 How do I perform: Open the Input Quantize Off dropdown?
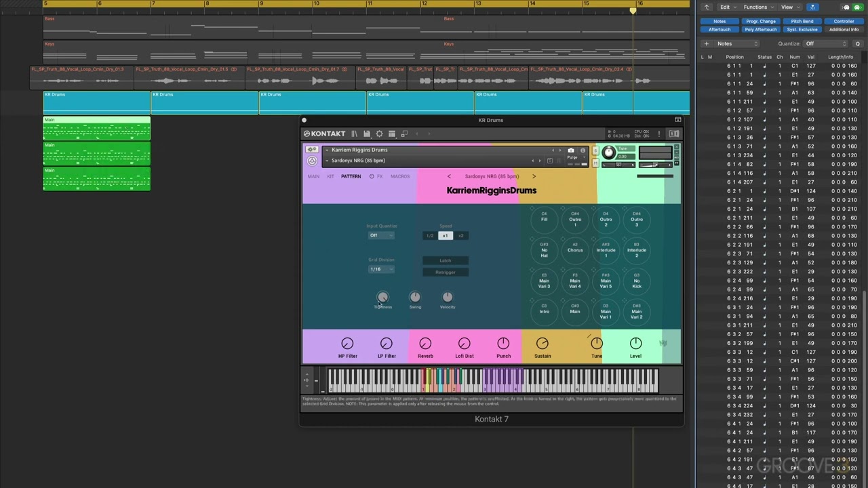pyautogui.click(x=380, y=235)
